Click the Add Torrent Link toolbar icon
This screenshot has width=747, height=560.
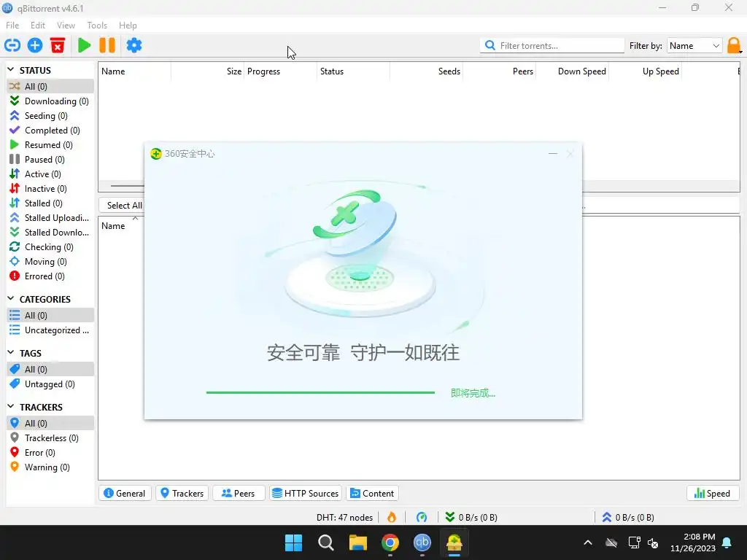pyautogui.click(x=12, y=45)
